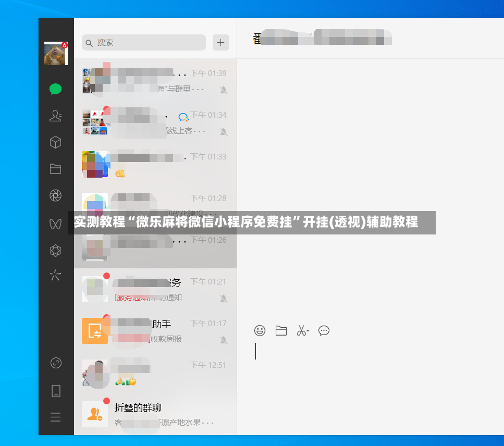Open the Favorites cube icon
This screenshot has width=504, height=446.
[56, 142]
